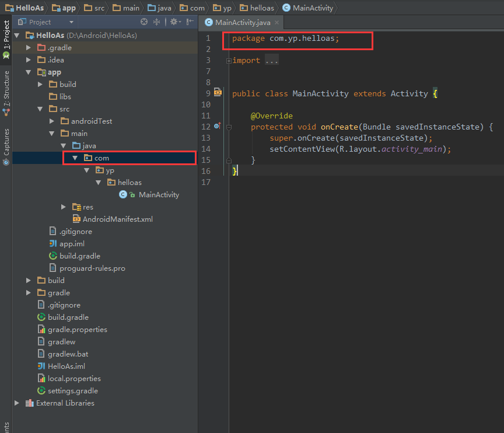Click main breadcrumb in navigation bar

126,8
